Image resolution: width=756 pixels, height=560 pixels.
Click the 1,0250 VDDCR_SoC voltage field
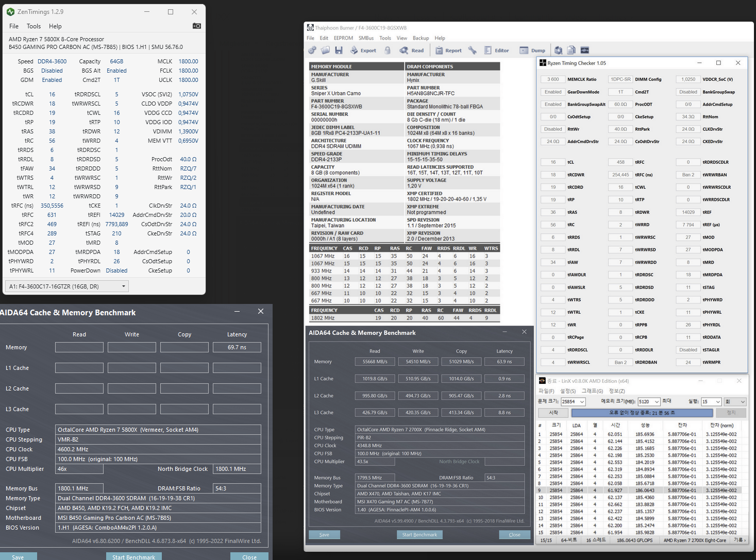click(x=688, y=79)
